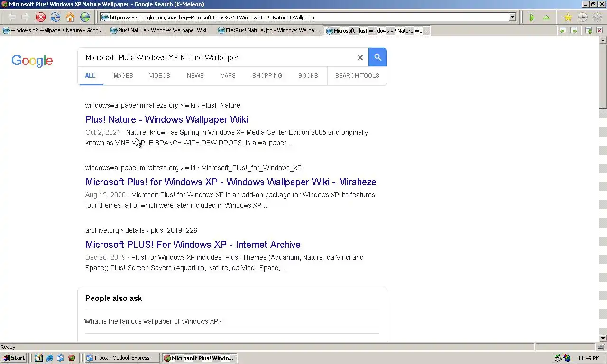Click the green Up triangle icon
Screen dimensions: 607x364
[546, 18]
